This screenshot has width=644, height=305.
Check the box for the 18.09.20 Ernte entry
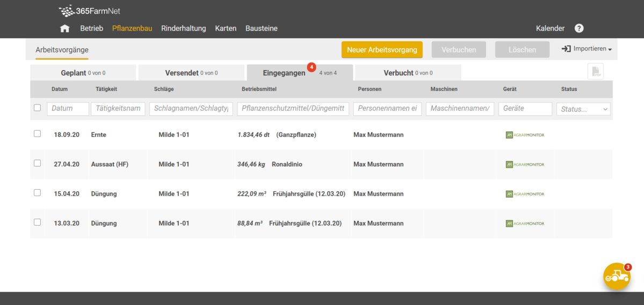point(37,133)
